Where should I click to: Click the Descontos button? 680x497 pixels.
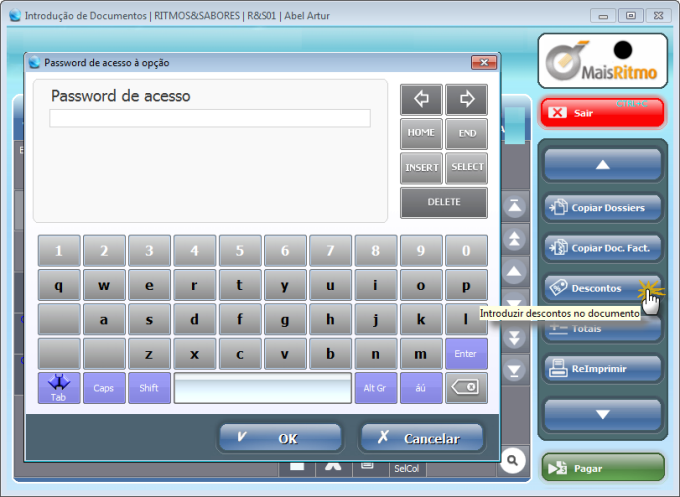tap(596, 288)
